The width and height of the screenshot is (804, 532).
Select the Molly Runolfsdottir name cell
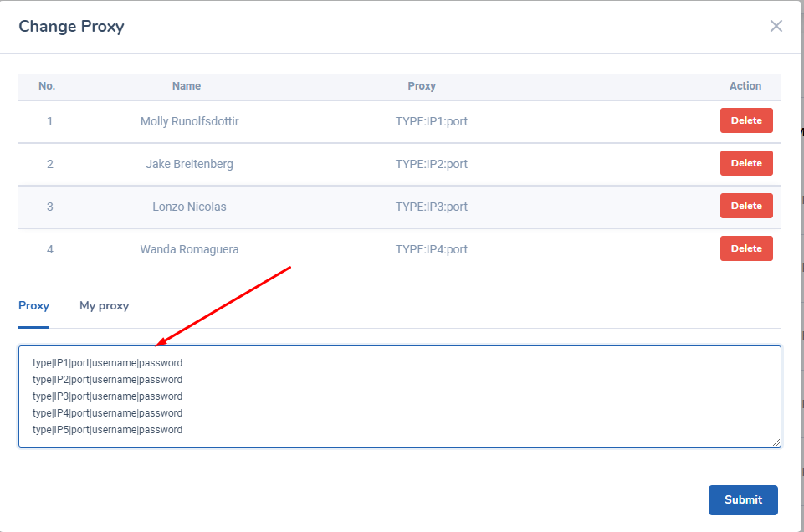coord(189,121)
